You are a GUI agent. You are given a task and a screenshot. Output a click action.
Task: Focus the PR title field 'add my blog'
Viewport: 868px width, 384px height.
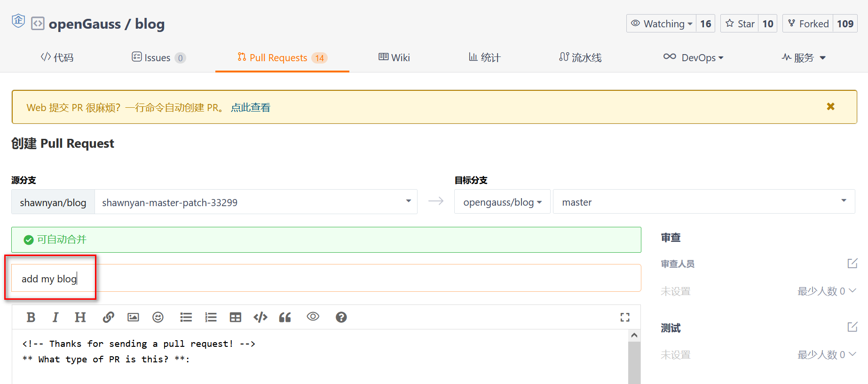point(326,278)
